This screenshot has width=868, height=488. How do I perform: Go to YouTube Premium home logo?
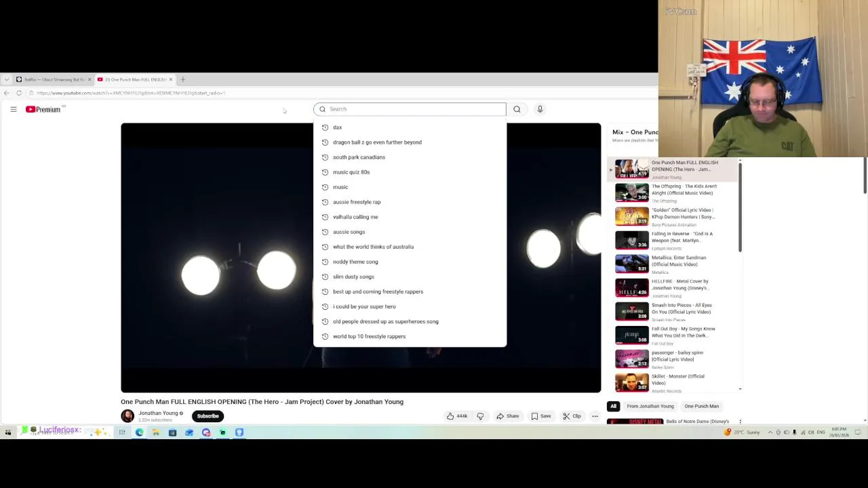(43, 109)
